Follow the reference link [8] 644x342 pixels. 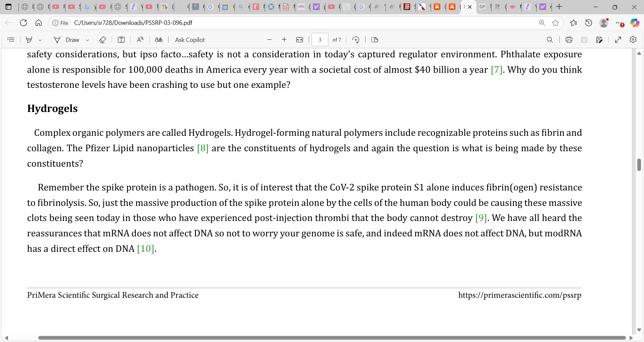pos(203,148)
